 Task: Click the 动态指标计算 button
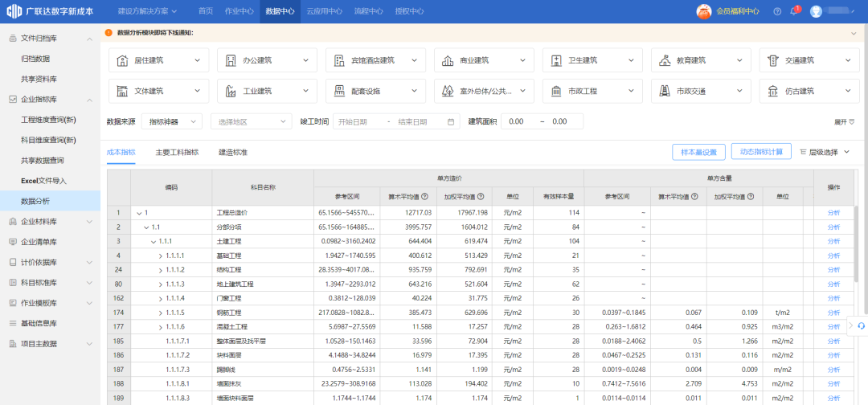pyautogui.click(x=761, y=152)
